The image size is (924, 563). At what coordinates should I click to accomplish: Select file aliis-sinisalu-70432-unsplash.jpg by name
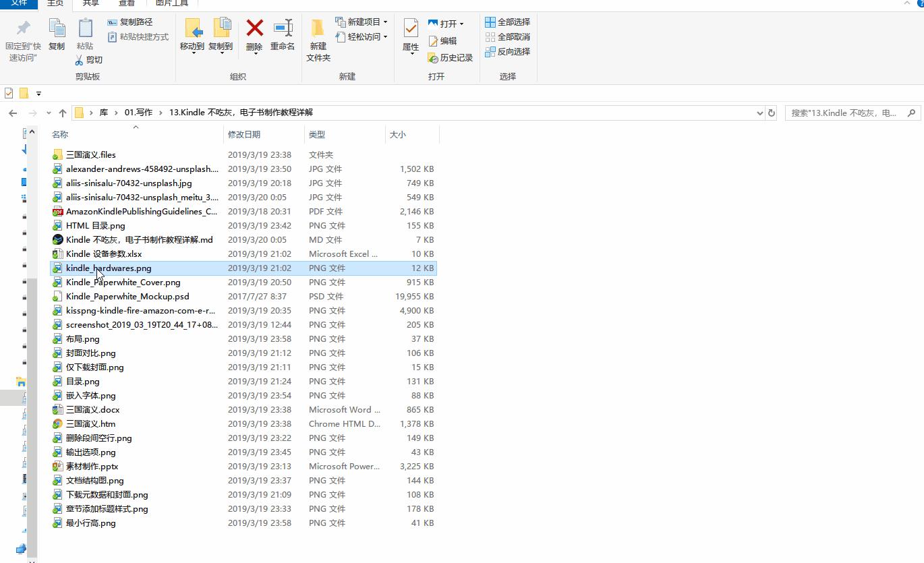129,183
